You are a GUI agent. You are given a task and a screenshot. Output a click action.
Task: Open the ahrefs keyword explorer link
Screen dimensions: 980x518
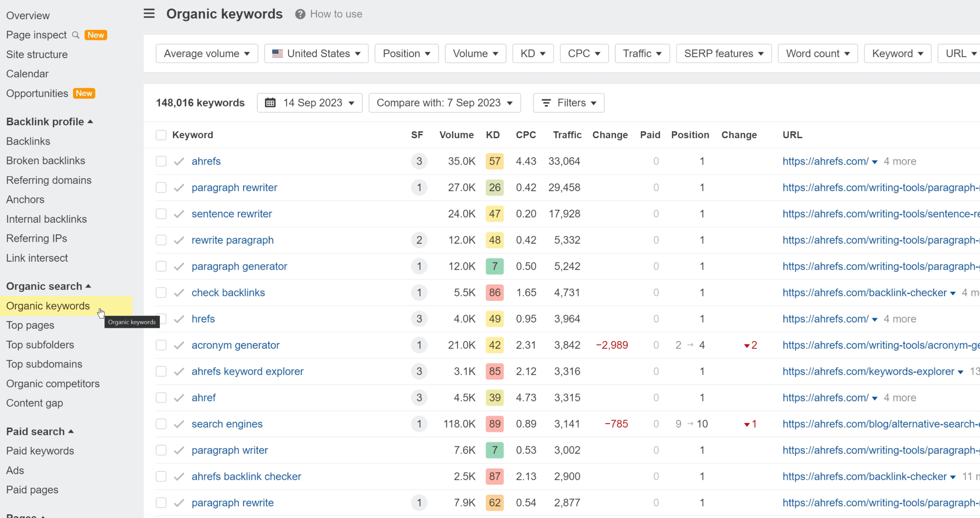click(247, 372)
